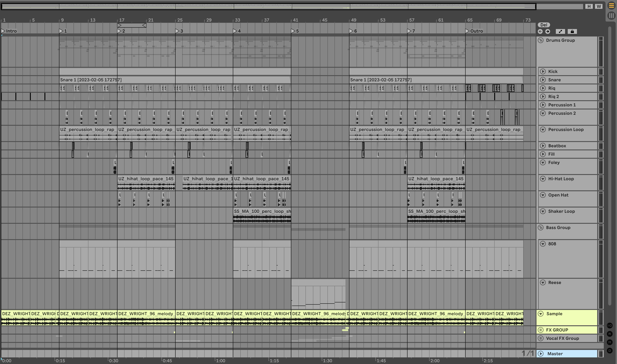Image resolution: width=617 pixels, height=364 pixels.
Task: Unfold the Bass Group track icon
Action: coord(541,228)
